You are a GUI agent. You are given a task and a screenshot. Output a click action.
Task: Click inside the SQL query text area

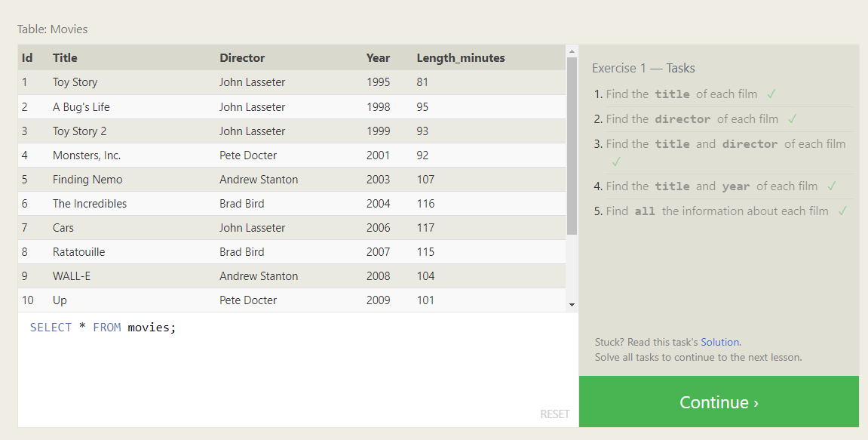point(298,370)
